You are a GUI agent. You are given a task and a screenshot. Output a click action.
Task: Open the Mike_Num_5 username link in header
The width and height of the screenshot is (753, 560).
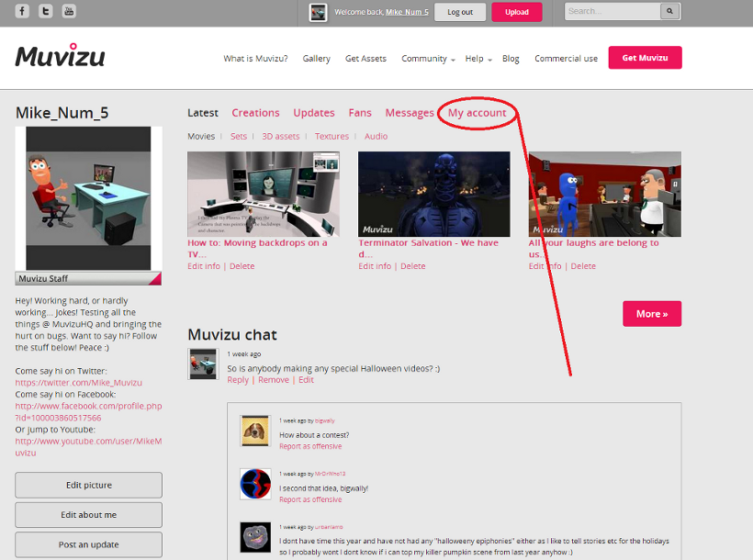407,12
